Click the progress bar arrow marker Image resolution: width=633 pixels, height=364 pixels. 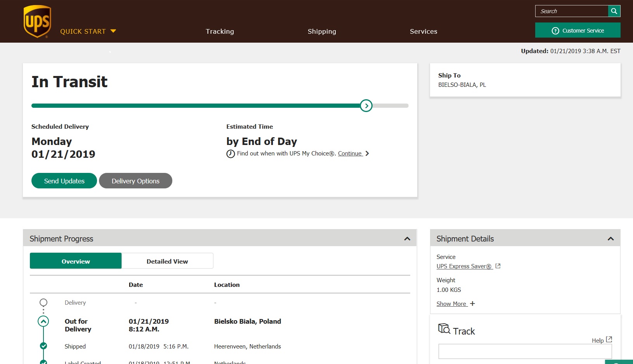pos(366,105)
